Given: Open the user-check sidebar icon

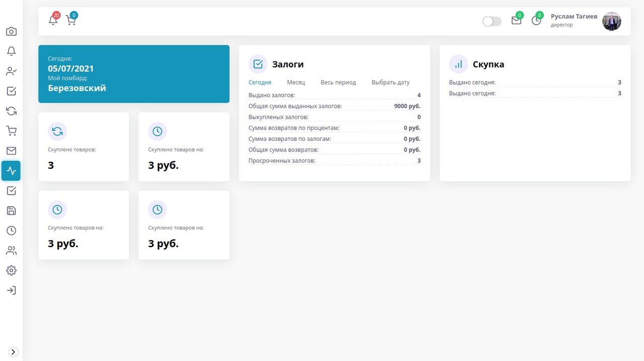Looking at the screenshot, I should 11,71.
